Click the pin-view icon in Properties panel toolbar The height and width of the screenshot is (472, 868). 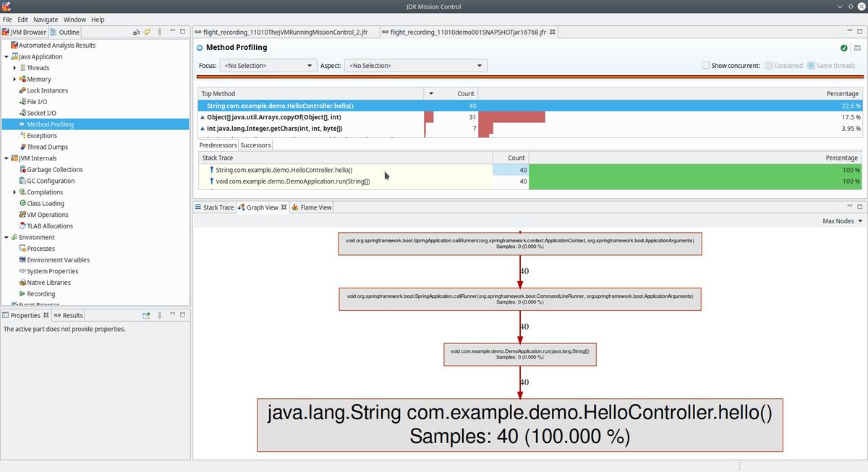(146, 315)
